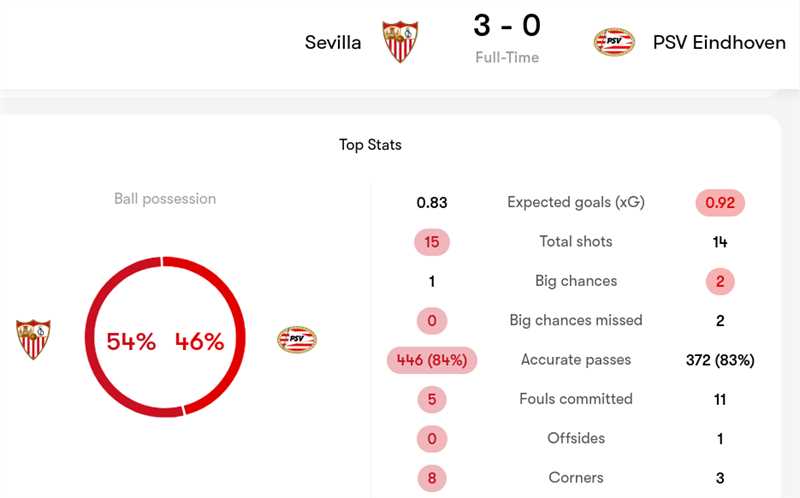Screen dimensions: 800x498
Task: Click Sevilla's highlighted 8 corners value
Action: [x=432, y=478]
